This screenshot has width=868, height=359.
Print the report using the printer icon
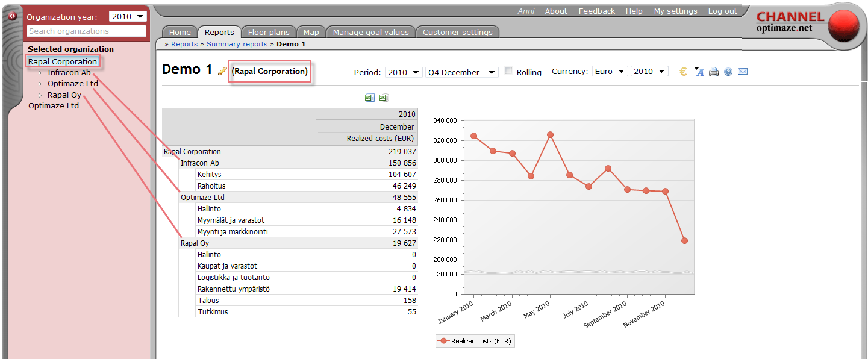714,72
